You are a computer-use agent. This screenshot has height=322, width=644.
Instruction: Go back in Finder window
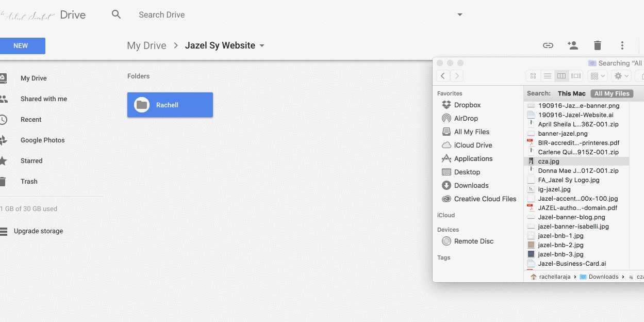click(x=443, y=76)
